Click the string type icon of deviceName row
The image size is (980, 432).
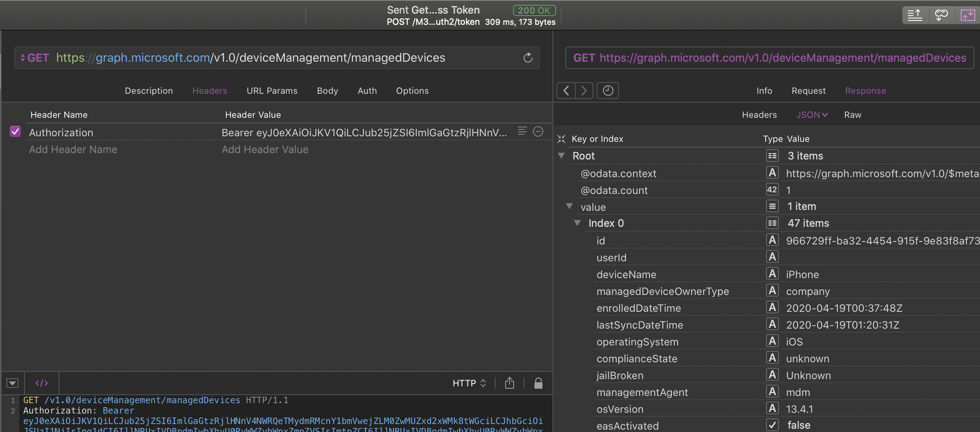pos(772,274)
